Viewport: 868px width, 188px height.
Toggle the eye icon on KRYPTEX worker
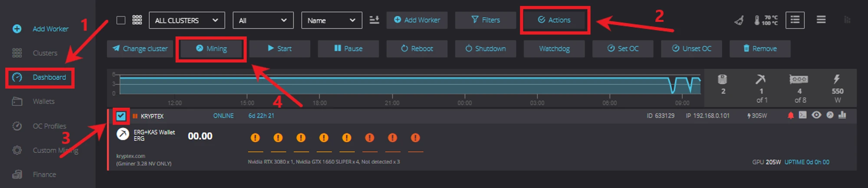tap(816, 115)
